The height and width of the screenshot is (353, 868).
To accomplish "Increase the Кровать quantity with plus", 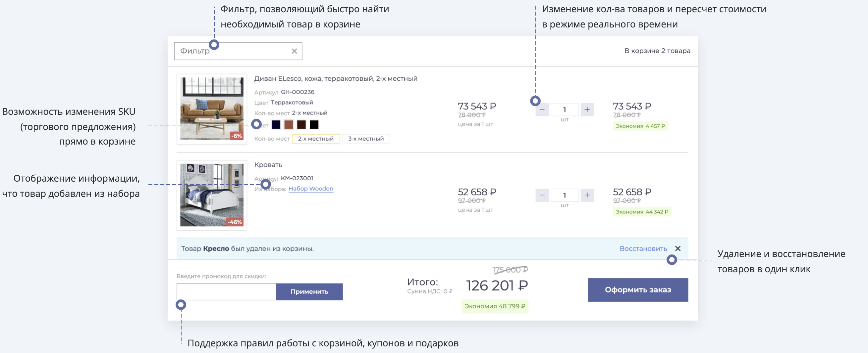I will click(587, 195).
